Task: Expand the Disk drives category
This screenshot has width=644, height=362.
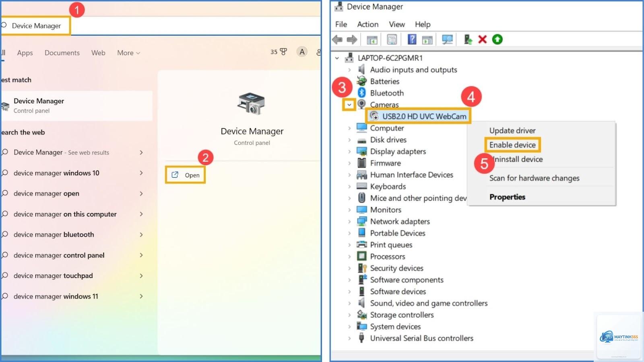Action: coord(349,140)
